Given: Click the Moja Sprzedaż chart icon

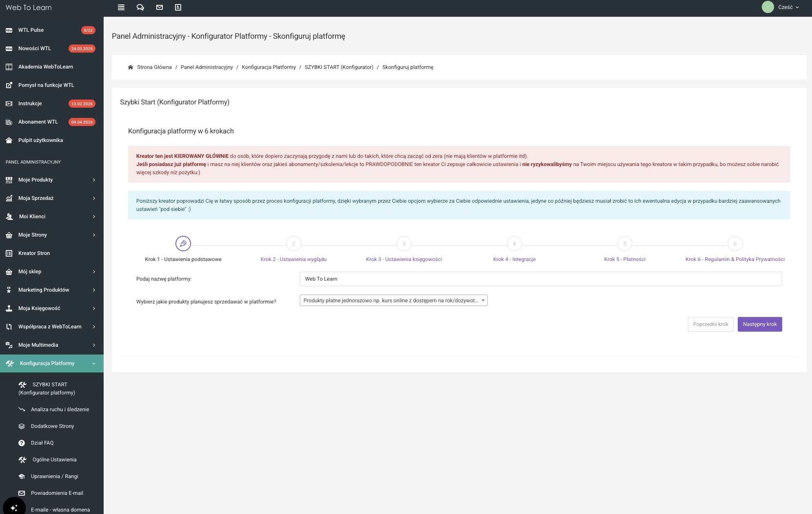Looking at the screenshot, I should [x=9, y=198].
